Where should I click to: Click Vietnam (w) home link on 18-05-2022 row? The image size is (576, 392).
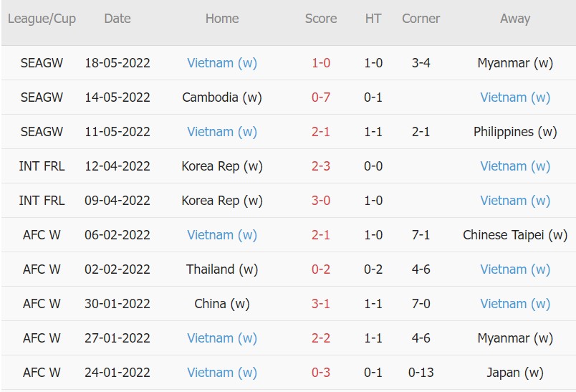click(221, 63)
